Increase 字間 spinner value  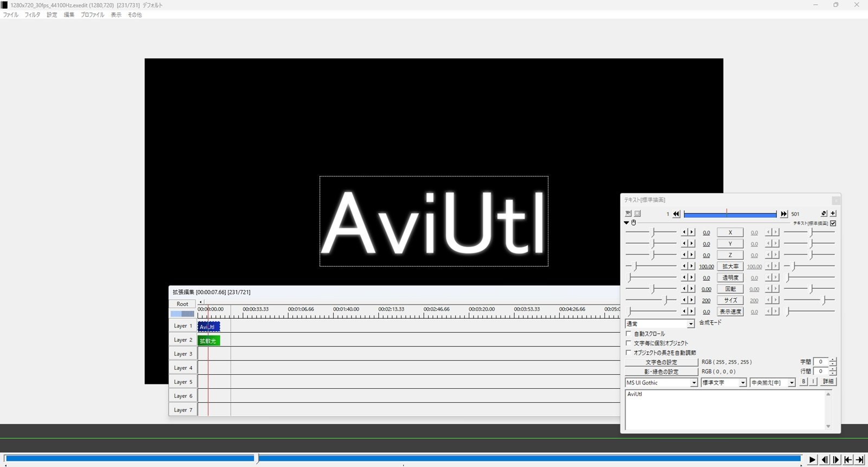[833, 359]
